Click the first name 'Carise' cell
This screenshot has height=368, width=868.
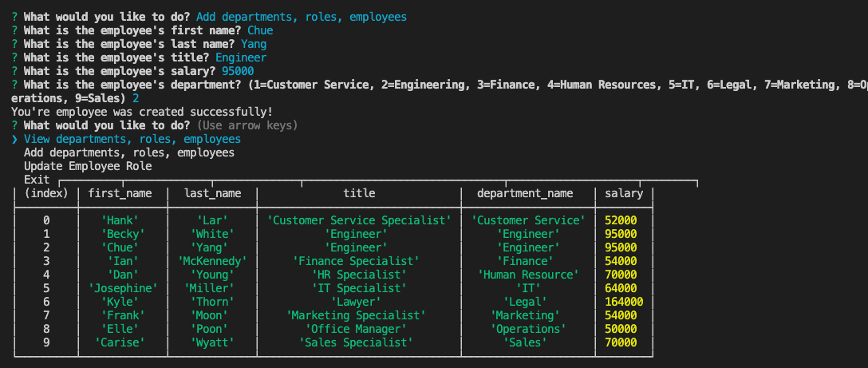[120, 342]
